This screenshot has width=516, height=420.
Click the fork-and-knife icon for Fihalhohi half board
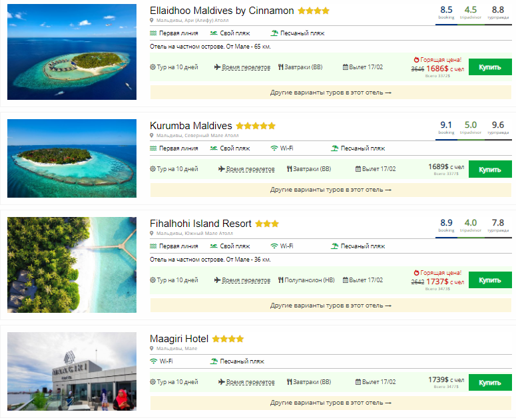pyautogui.click(x=280, y=280)
